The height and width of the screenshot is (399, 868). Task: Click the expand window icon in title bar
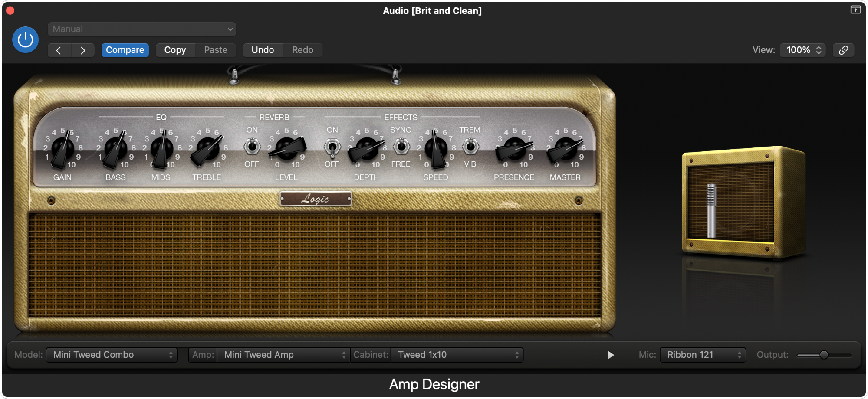[855, 10]
